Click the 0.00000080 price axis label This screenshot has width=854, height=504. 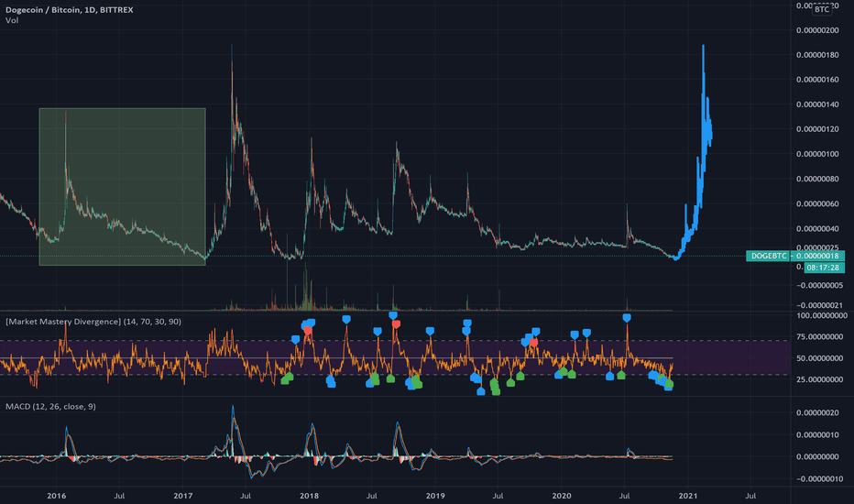pos(817,179)
